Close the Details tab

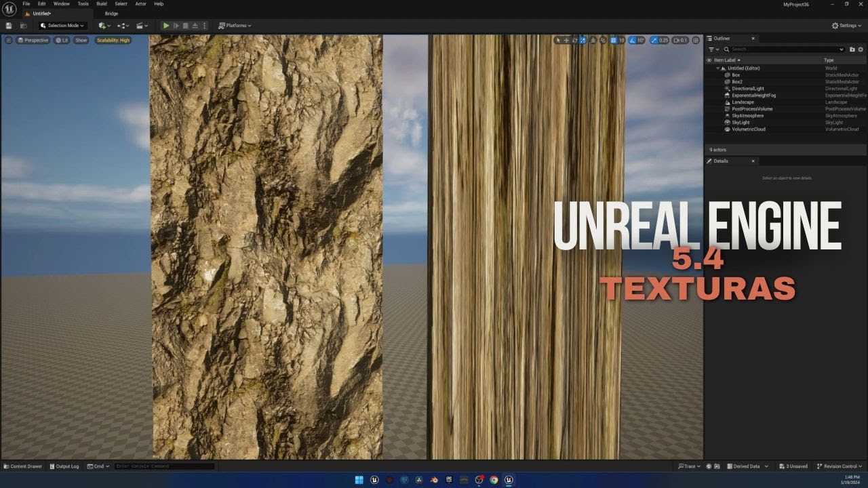tap(753, 161)
